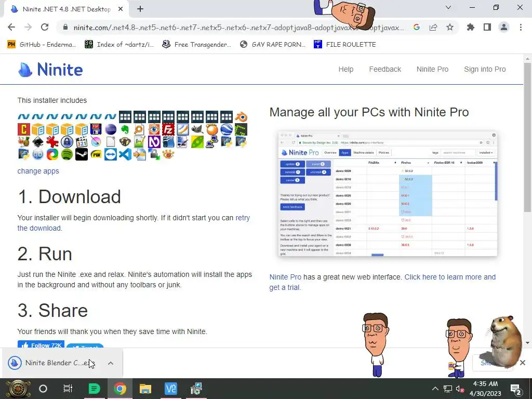Click the Everything search magnifier icon
The width and height of the screenshot is (532, 399).
click(x=139, y=129)
